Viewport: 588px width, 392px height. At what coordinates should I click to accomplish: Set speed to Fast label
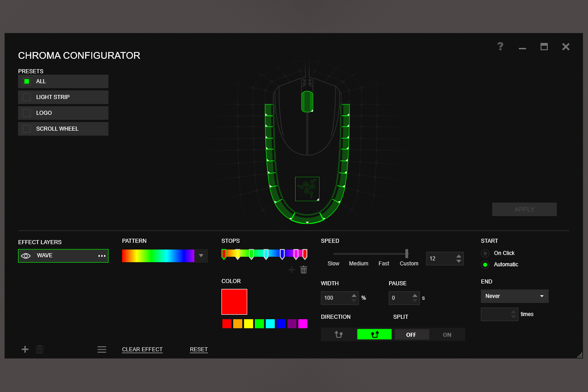(384, 264)
